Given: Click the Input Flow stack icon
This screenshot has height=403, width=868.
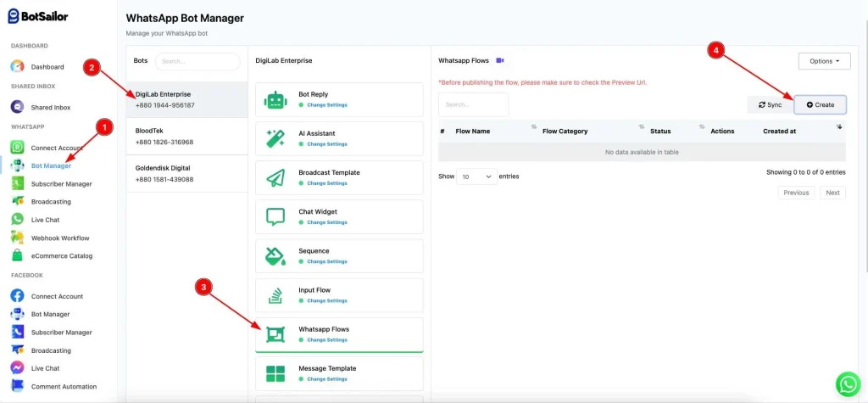Looking at the screenshot, I should (x=275, y=295).
